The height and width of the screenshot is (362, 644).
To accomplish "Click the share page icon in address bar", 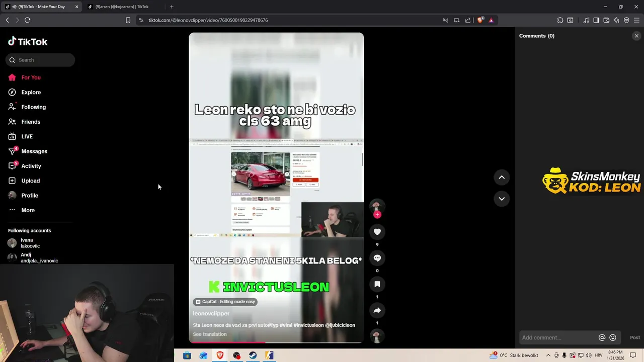I will 468,20.
